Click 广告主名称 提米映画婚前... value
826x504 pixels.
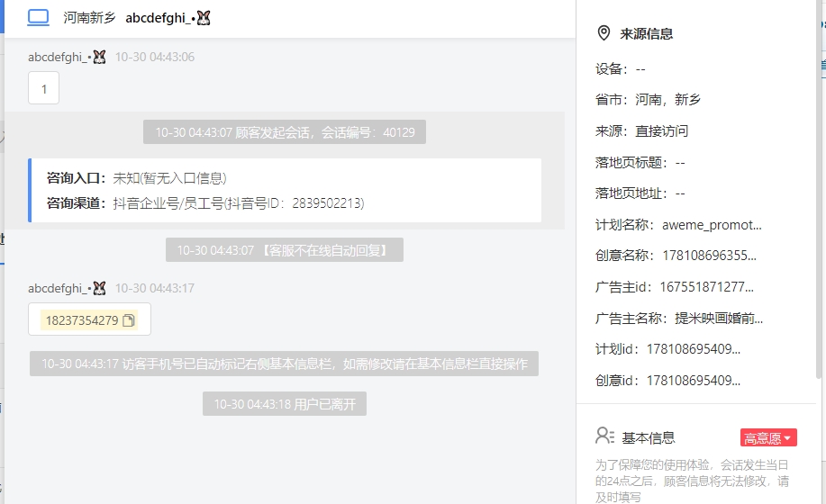click(719, 319)
